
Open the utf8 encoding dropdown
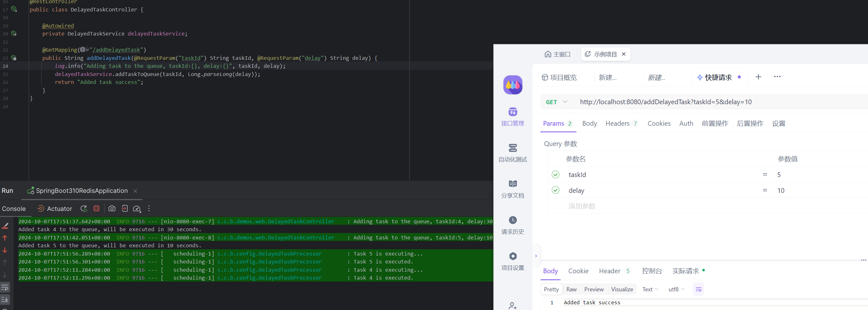(677, 289)
